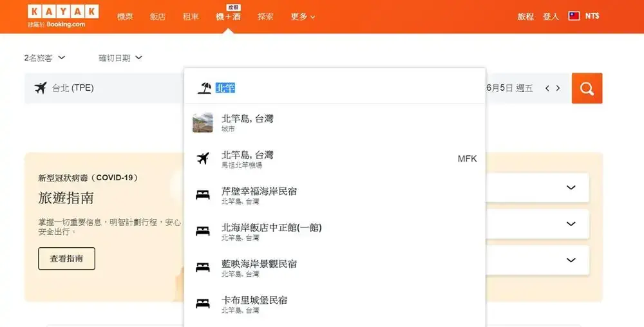This screenshot has height=327, width=644.
Task: Click the 北竿島 city thumbnail image
Action: (x=203, y=123)
